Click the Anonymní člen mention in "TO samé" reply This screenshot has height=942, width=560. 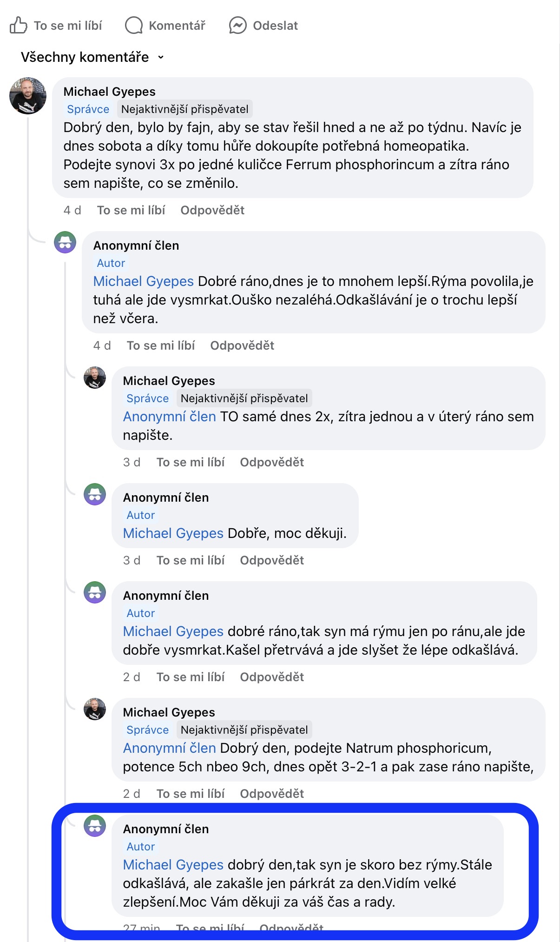pos(169,417)
